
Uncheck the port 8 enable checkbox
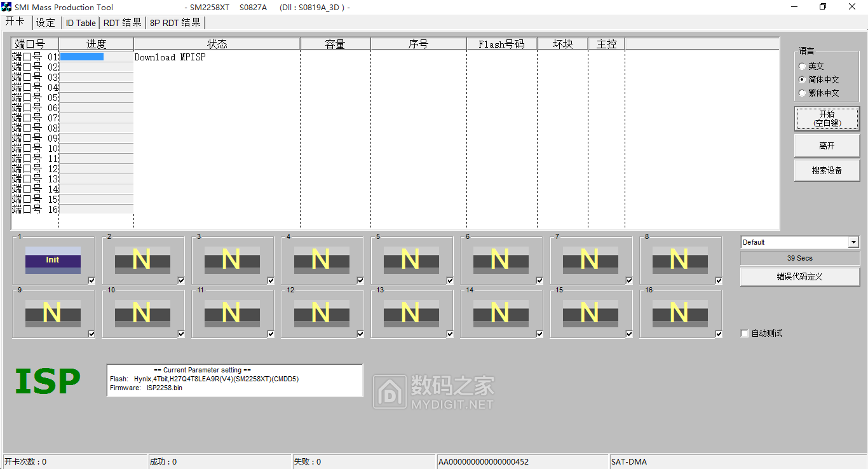point(719,281)
